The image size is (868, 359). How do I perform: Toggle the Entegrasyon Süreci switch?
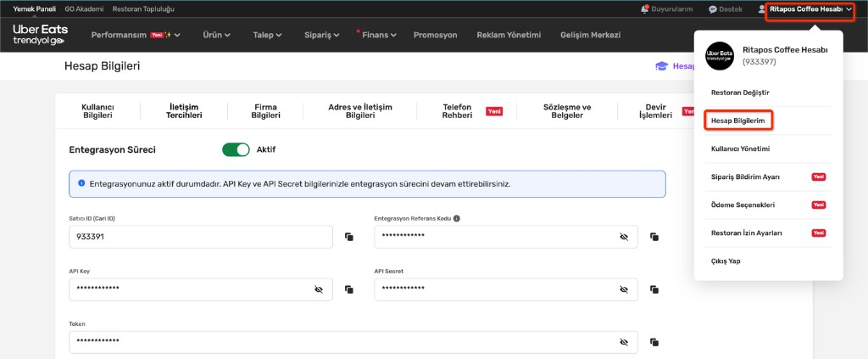(236, 149)
